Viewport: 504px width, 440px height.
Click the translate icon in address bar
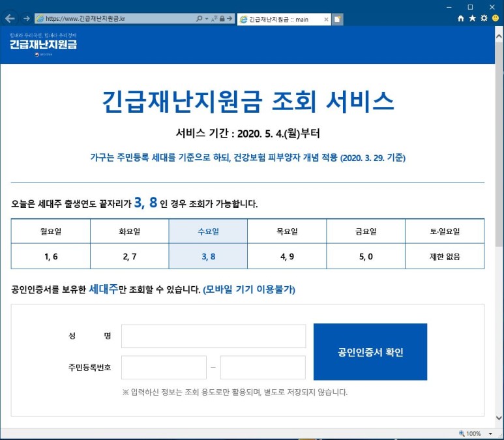(215, 19)
